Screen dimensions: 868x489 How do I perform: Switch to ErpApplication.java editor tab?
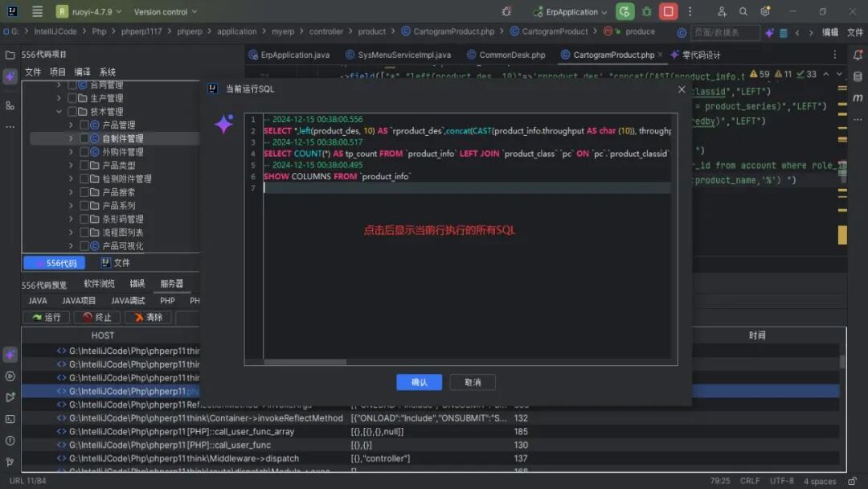pos(289,55)
